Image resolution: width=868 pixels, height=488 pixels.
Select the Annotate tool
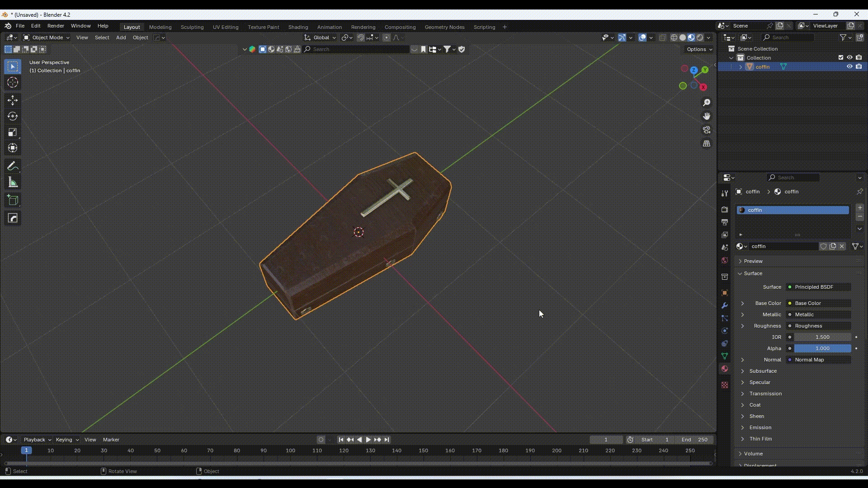pyautogui.click(x=13, y=166)
